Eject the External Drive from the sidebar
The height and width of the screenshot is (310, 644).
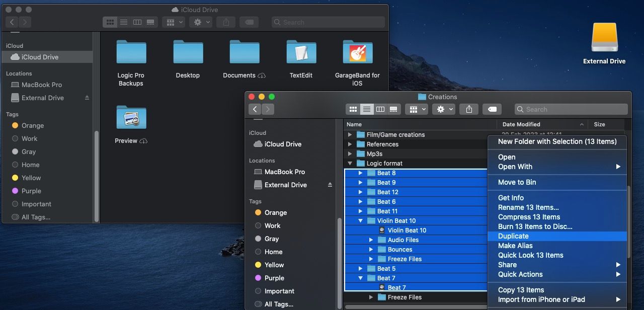click(x=331, y=185)
